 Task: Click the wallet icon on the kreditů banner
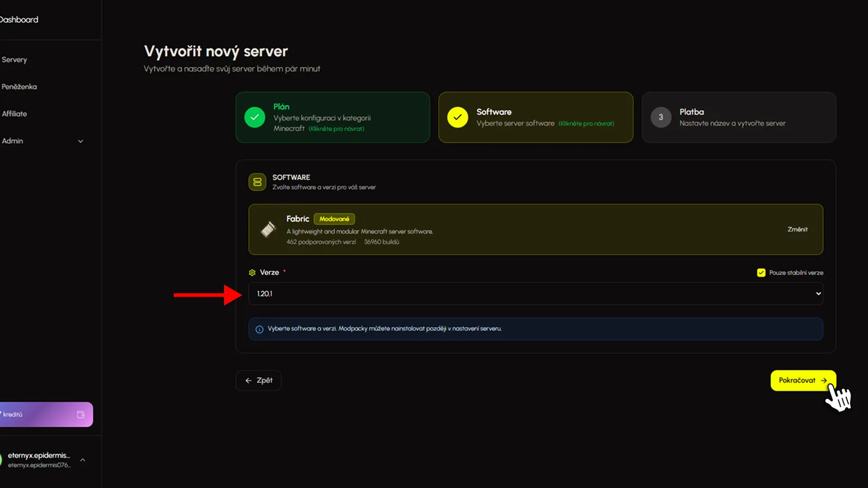tap(81, 414)
